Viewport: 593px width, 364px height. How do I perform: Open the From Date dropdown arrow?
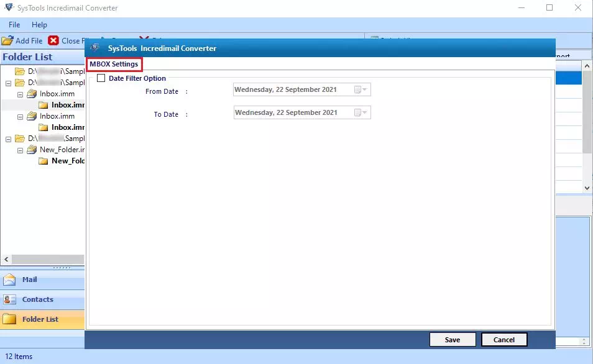[x=365, y=89]
